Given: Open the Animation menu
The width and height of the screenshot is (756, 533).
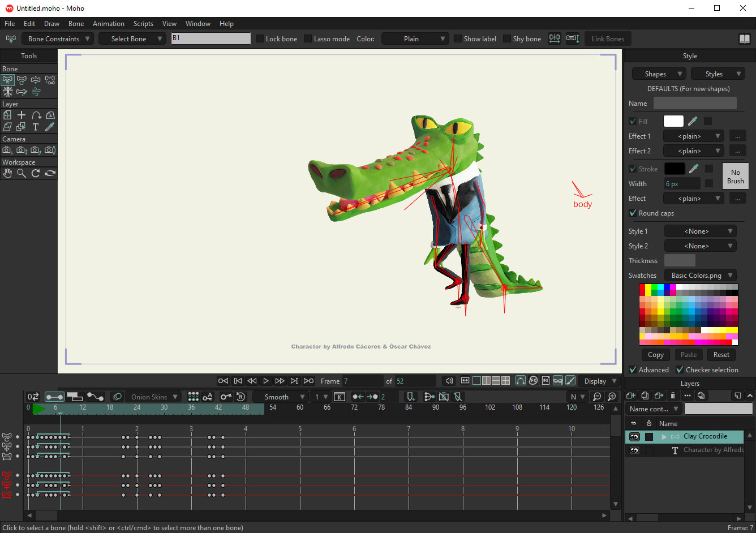Looking at the screenshot, I should point(108,24).
